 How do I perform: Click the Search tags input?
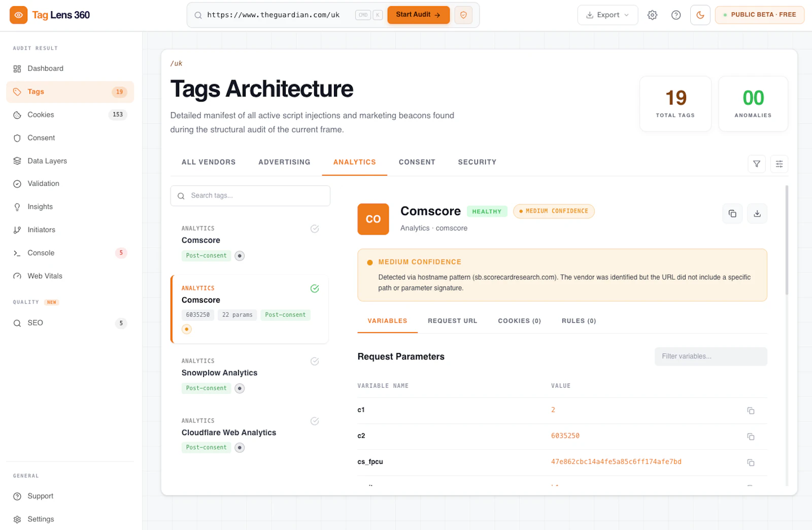tap(250, 196)
